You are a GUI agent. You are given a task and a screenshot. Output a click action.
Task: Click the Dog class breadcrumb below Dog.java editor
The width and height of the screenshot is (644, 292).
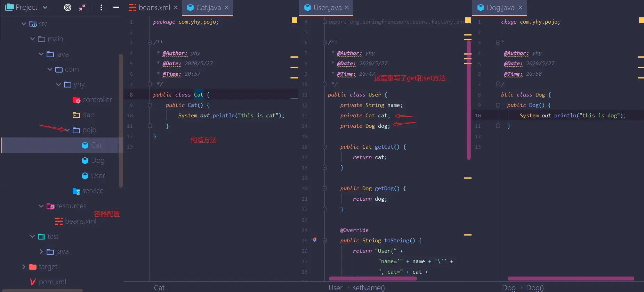[509, 288]
